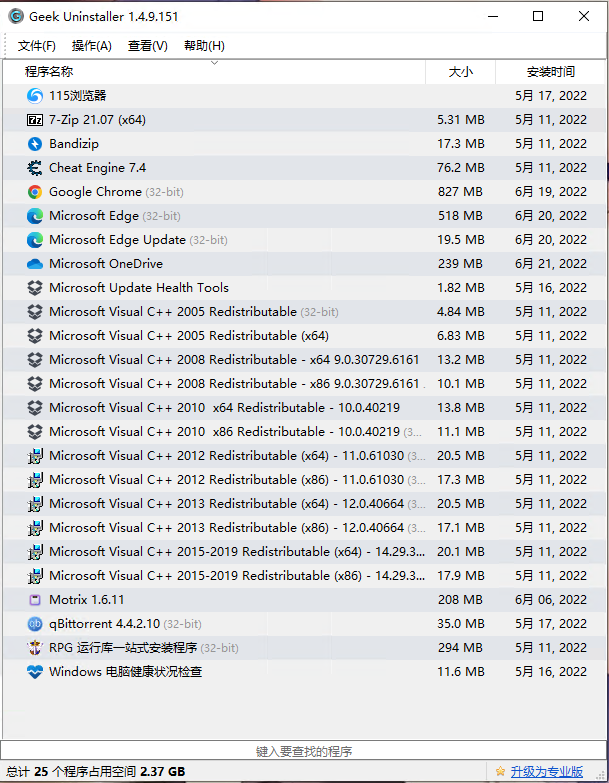The width and height of the screenshot is (609, 783).
Task: Open the 文件(F) menu
Action: [x=36, y=46]
